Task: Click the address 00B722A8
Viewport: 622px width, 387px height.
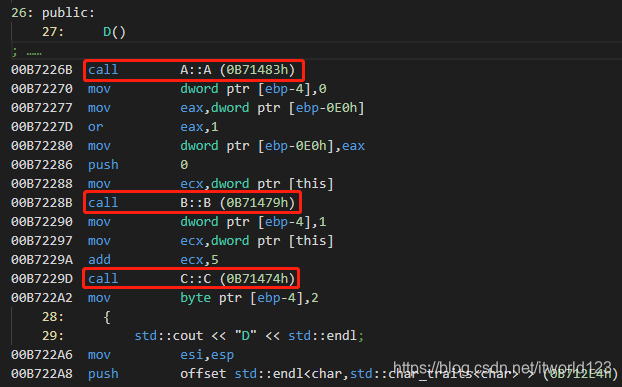Action: click(x=42, y=374)
